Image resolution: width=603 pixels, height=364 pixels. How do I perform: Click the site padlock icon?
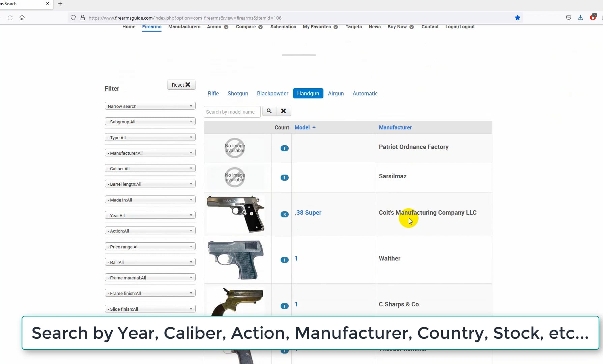pyautogui.click(x=83, y=18)
